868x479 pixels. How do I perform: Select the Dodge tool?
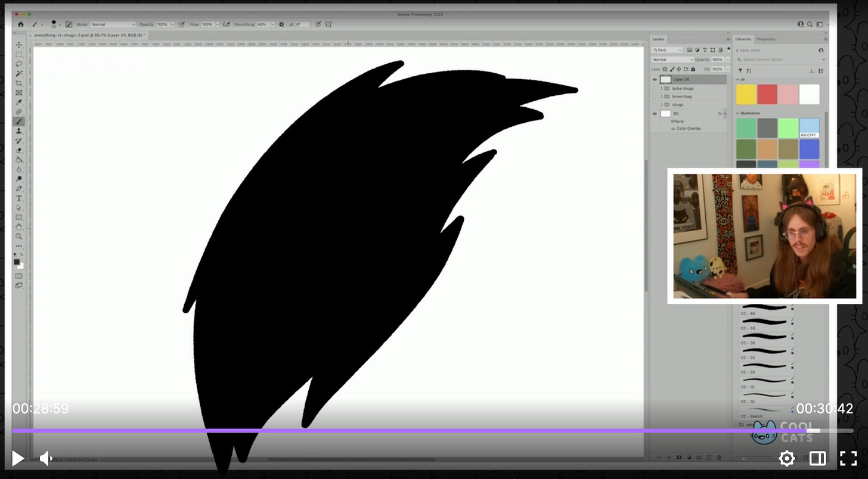click(x=19, y=179)
